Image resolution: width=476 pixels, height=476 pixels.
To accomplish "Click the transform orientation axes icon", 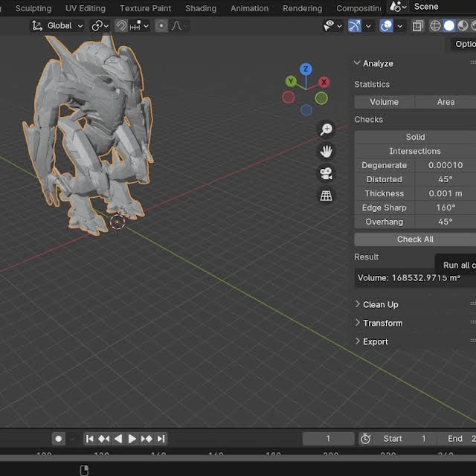I will click(37, 26).
